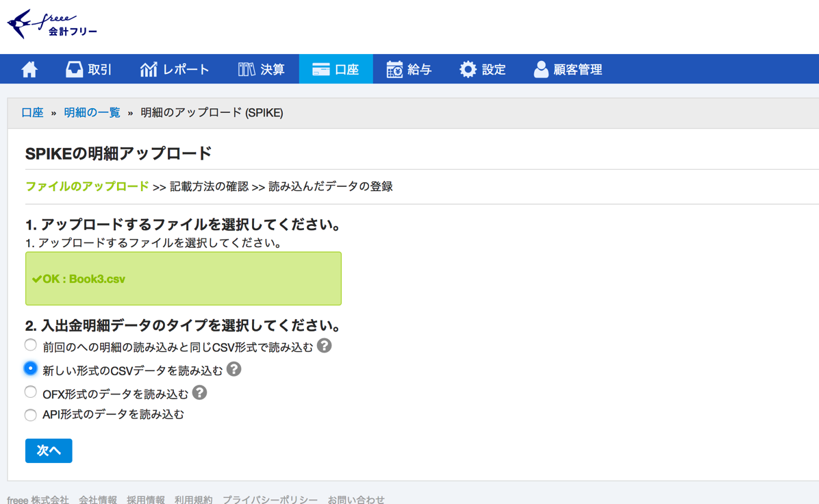Open the 利用規約 footer link

pyautogui.click(x=194, y=500)
